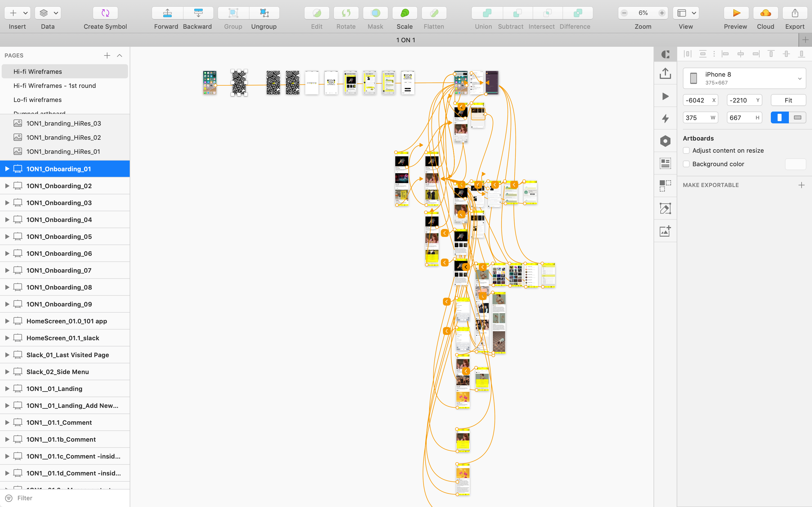Enable the Background color checkbox

click(x=687, y=164)
